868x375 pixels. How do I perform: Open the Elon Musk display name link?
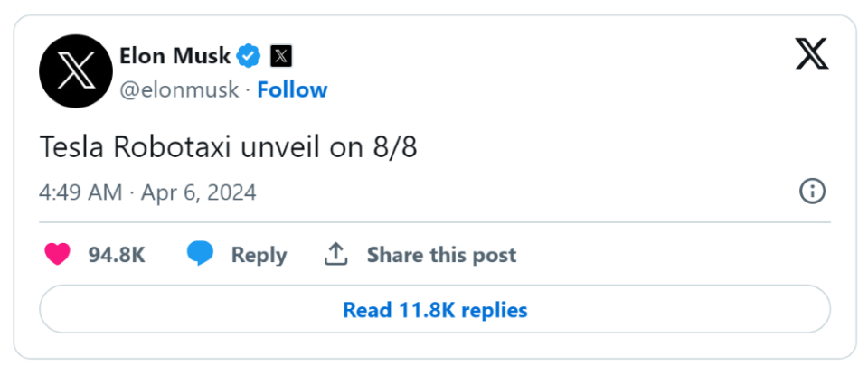pos(175,56)
